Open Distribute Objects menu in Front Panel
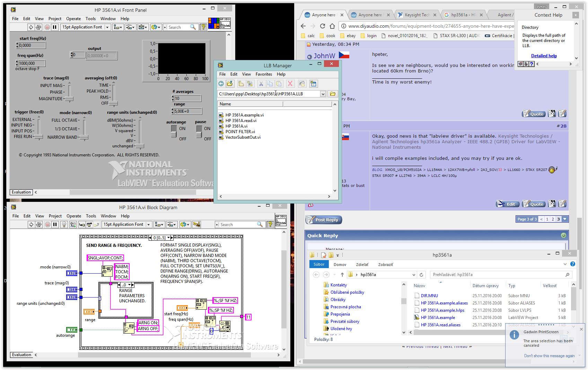The image size is (588, 370). point(130,27)
